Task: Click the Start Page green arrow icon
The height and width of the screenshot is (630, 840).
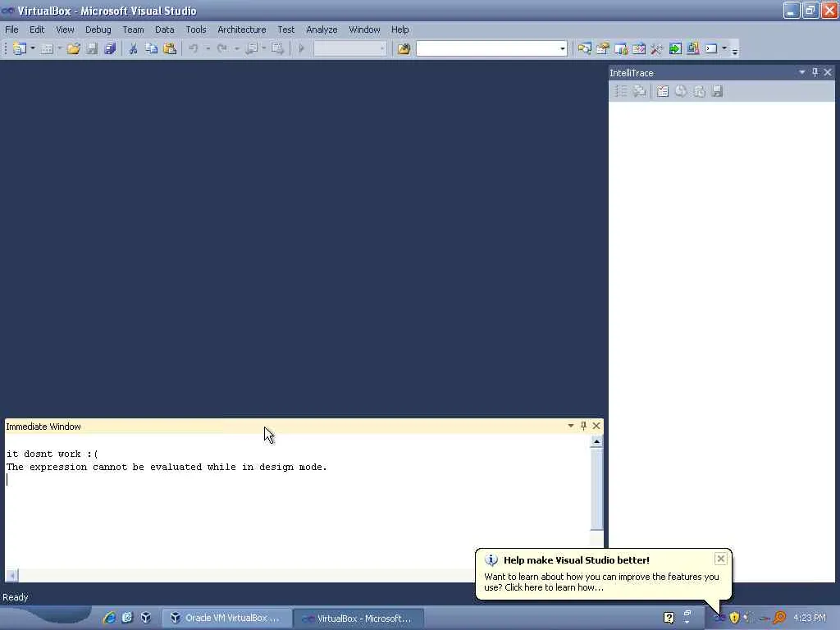Action: coord(675,48)
